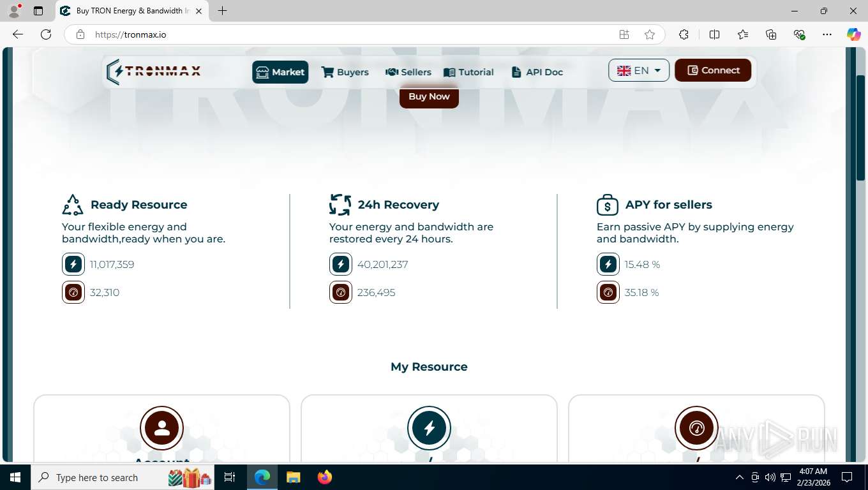Click the 35.18 % bandwidth APY value
The image size is (868, 490).
tap(642, 292)
